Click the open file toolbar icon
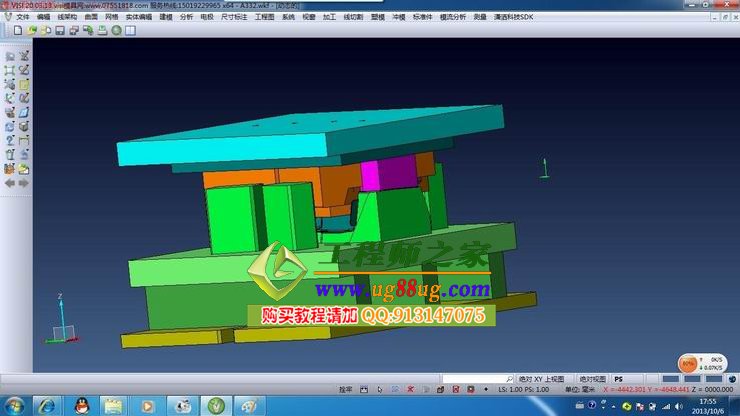The height and width of the screenshot is (416, 740). click(32, 30)
